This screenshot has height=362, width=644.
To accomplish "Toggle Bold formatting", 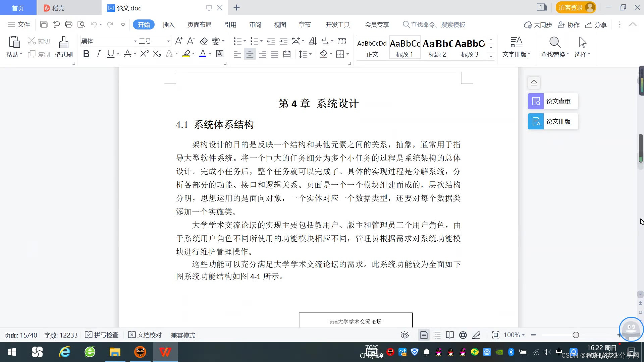I will point(86,54).
